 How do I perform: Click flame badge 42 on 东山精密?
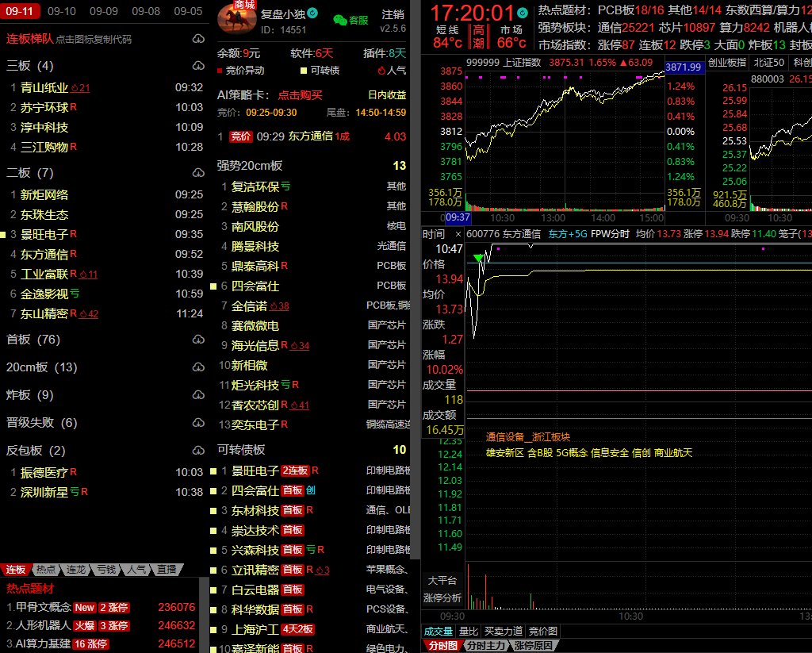point(89,314)
